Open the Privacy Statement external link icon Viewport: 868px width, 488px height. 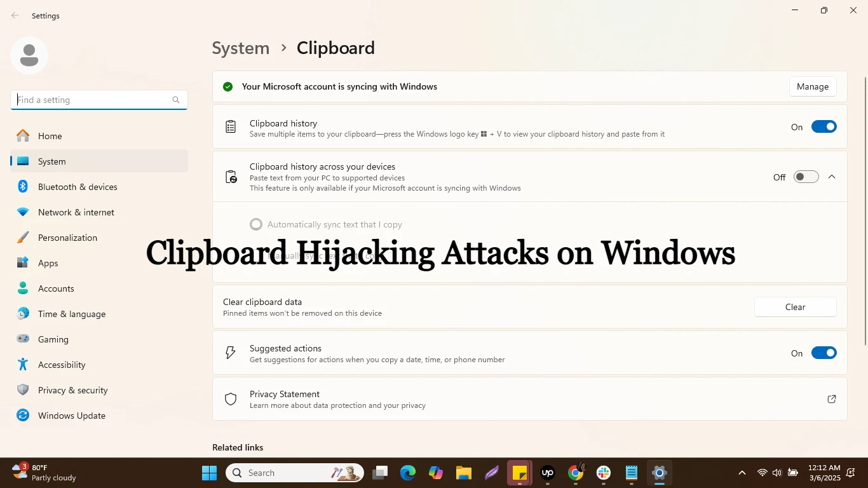831,398
